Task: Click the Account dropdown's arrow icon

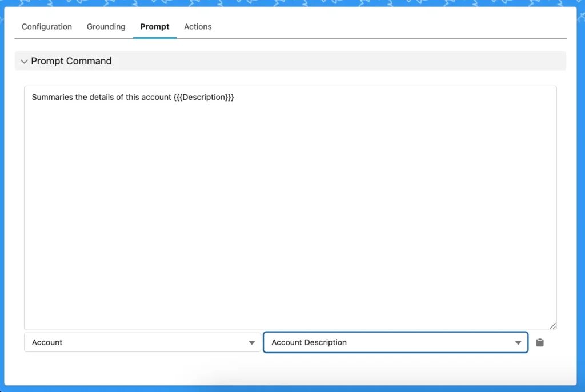Action: (x=252, y=343)
